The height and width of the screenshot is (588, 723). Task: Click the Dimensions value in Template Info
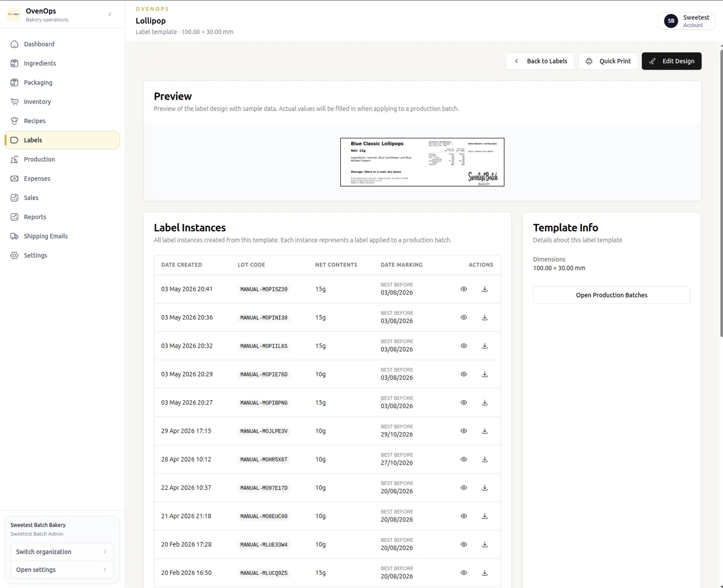click(559, 268)
